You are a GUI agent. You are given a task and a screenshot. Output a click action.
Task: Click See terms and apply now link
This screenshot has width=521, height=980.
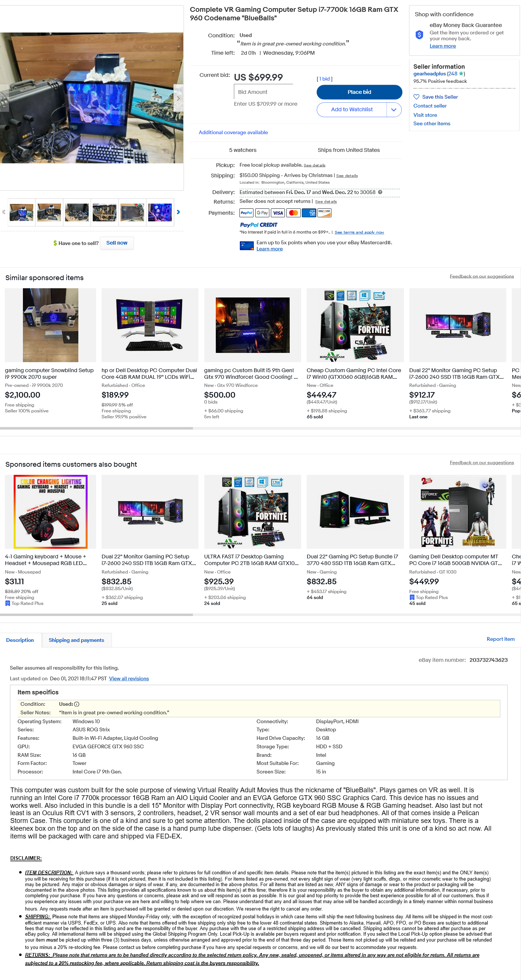(360, 232)
